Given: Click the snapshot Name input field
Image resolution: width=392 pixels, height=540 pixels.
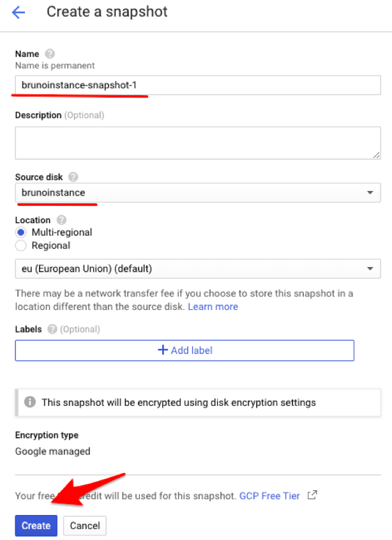Looking at the screenshot, I should pos(198,85).
